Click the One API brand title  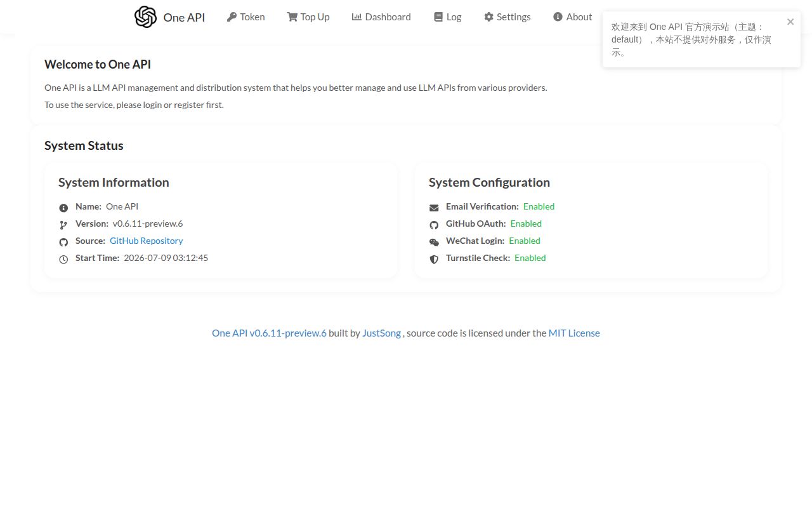184,17
